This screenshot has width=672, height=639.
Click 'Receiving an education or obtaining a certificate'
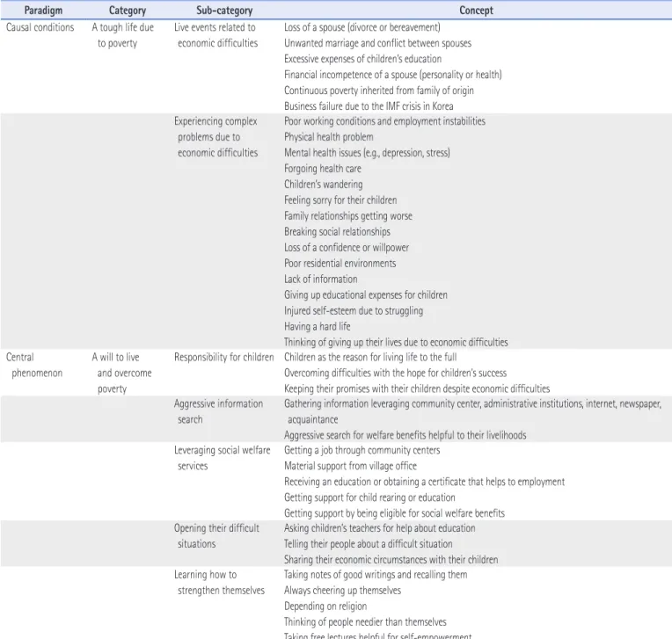click(424, 483)
